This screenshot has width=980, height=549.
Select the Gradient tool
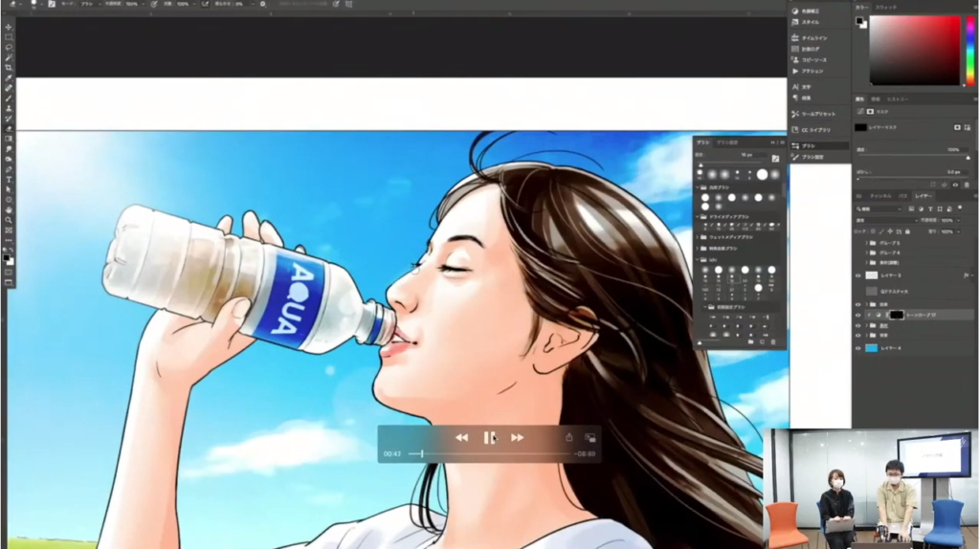click(9, 139)
